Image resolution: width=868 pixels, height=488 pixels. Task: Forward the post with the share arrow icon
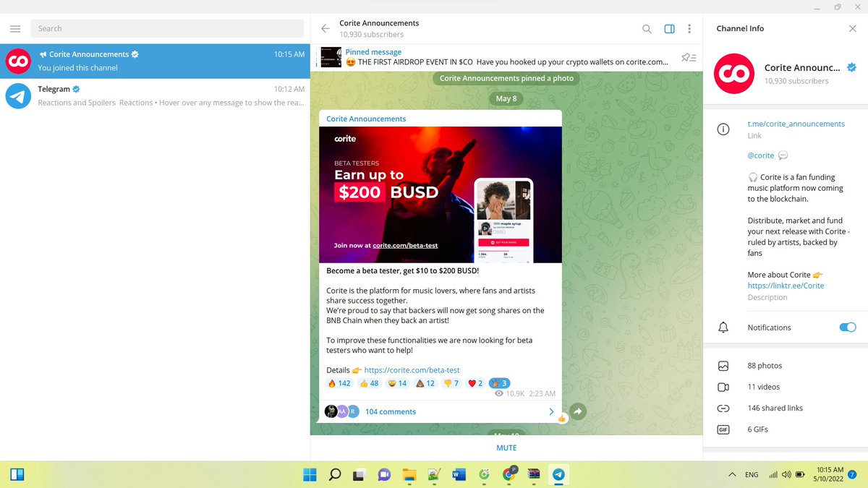tap(578, 411)
